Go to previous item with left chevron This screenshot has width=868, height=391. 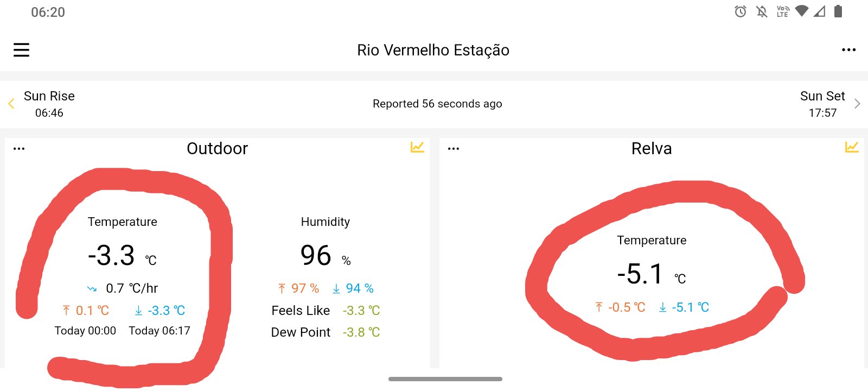pos(11,104)
